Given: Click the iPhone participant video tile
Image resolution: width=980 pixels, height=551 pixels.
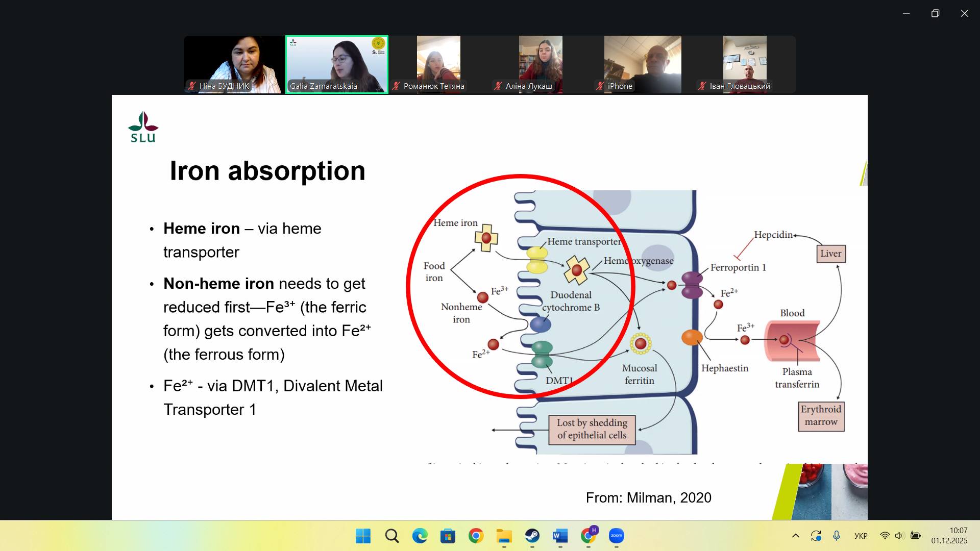Looking at the screenshot, I should point(642,64).
